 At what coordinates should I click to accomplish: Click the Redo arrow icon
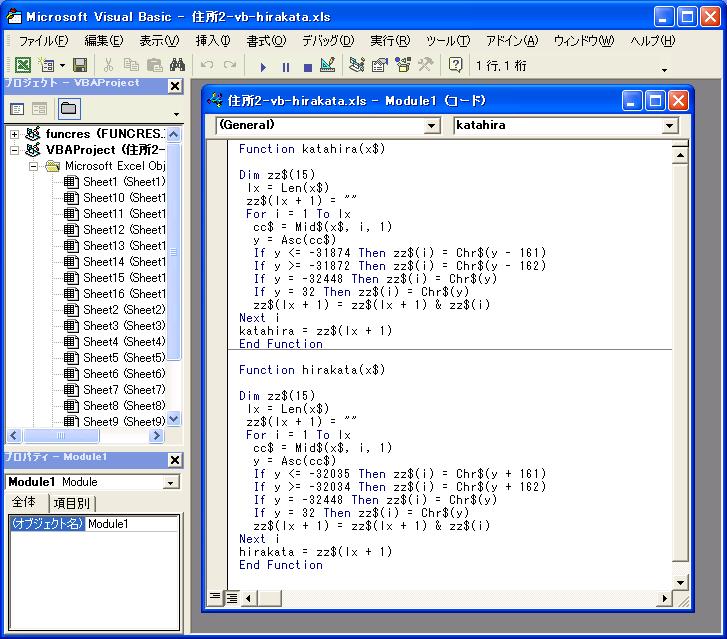coord(230,65)
